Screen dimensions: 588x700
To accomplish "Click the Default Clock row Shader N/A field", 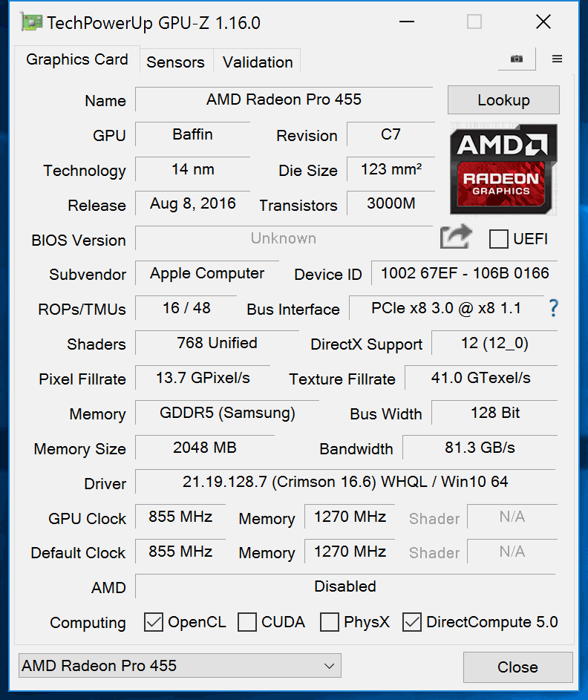I will [x=512, y=551].
